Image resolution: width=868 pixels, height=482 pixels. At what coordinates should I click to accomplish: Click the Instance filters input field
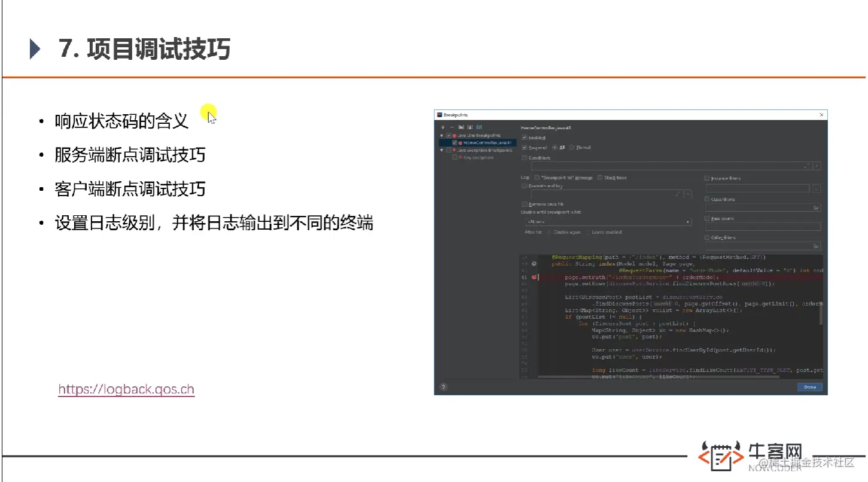point(757,188)
